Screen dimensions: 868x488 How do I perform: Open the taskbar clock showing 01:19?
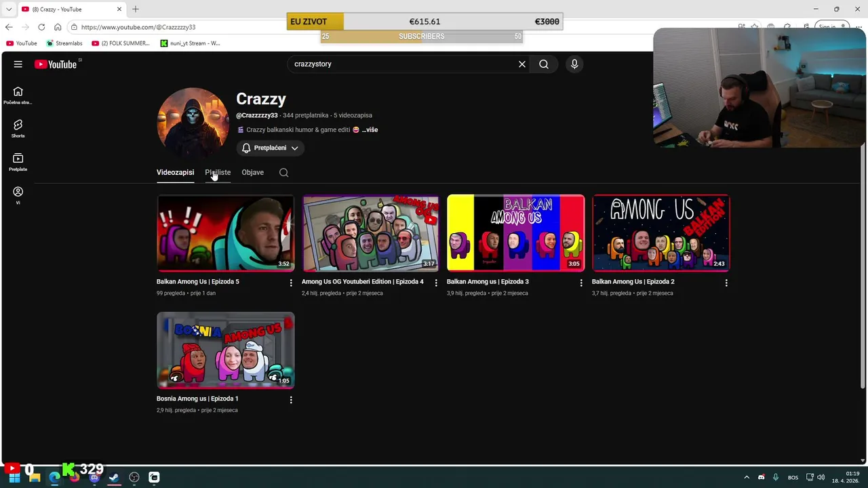click(x=846, y=477)
